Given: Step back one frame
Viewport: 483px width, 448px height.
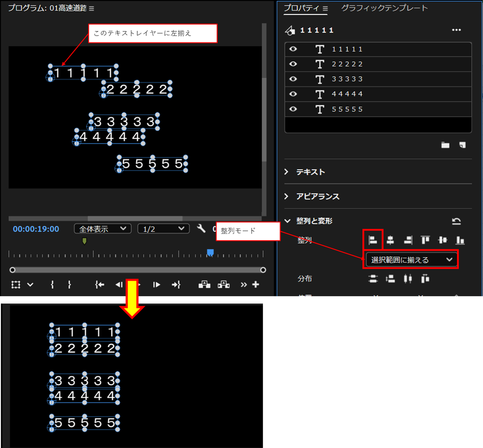Looking at the screenshot, I should pos(119,285).
